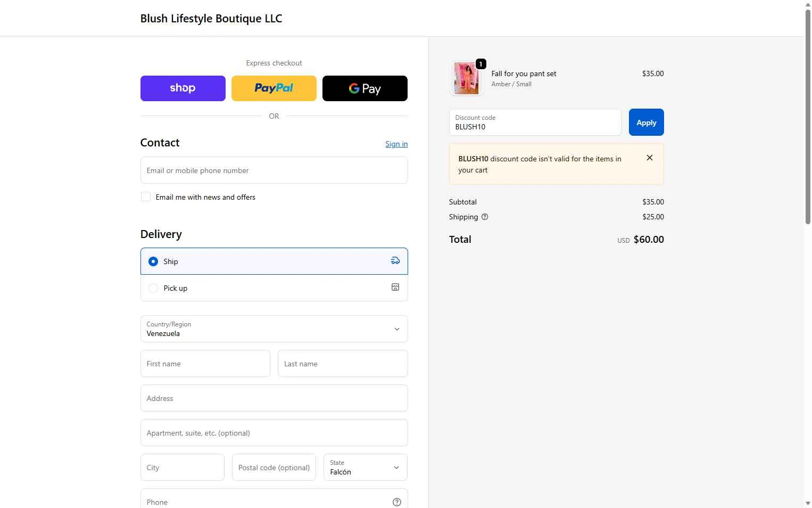Viewport: 812px width, 508px height.
Task: Click the scrollbar down arrow
Action: 808,503
